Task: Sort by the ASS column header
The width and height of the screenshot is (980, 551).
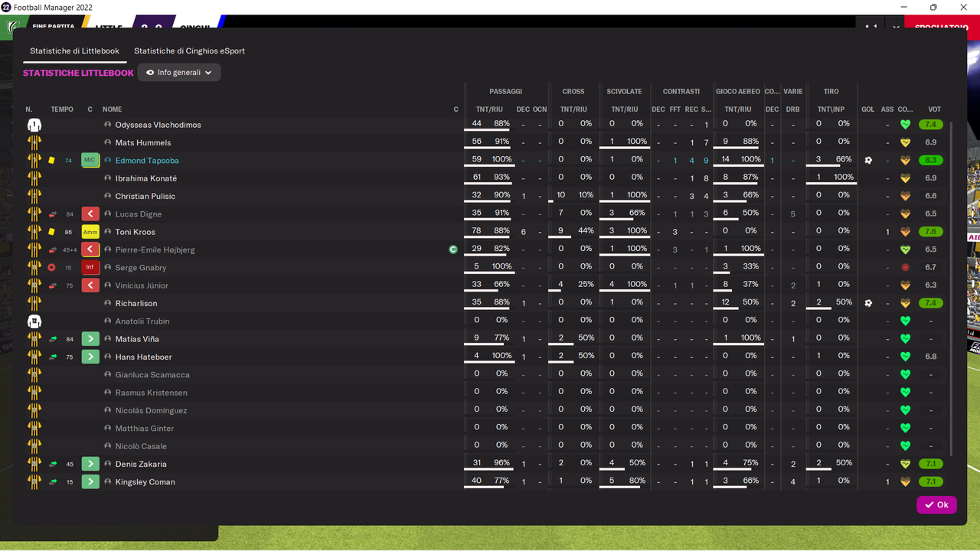Action: point(887,109)
